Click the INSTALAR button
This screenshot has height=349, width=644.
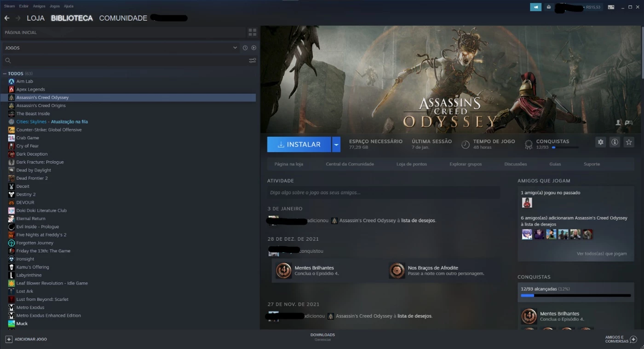[x=299, y=145]
